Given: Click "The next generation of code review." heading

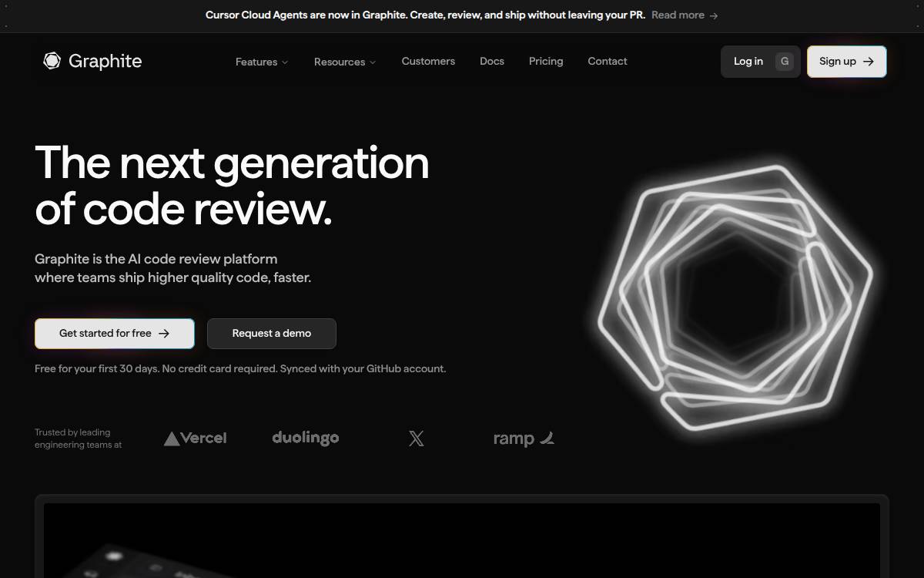Looking at the screenshot, I should click(232, 186).
